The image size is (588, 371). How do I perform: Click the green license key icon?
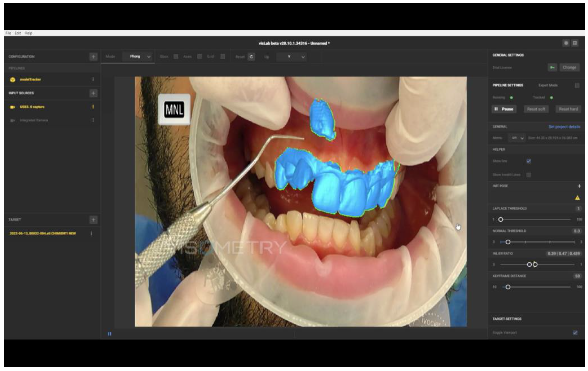point(552,68)
